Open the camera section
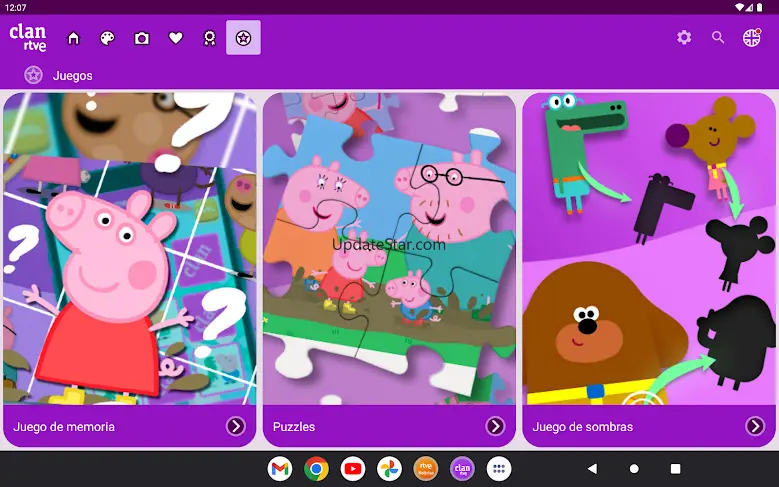This screenshot has height=487, width=779. pyautogui.click(x=142, y=38)
